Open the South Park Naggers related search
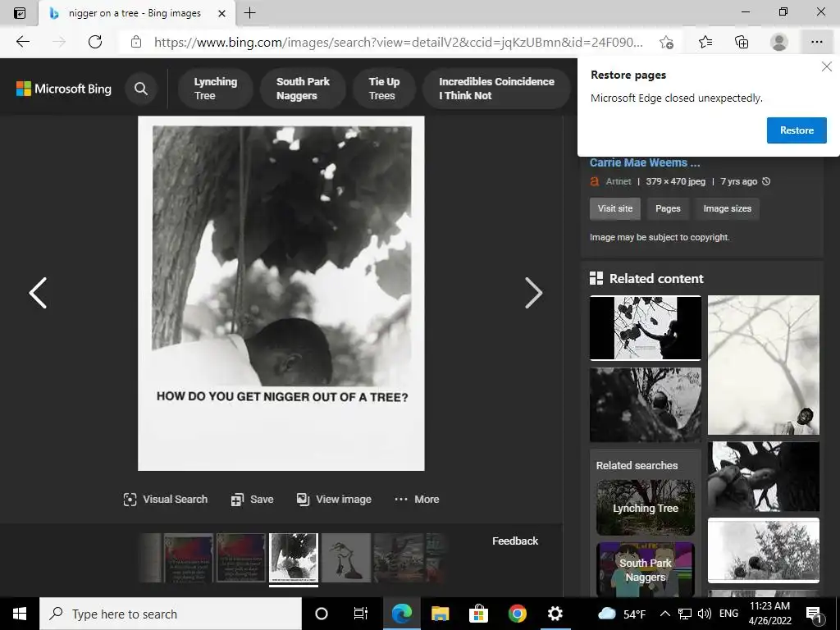 pos(645,569)
